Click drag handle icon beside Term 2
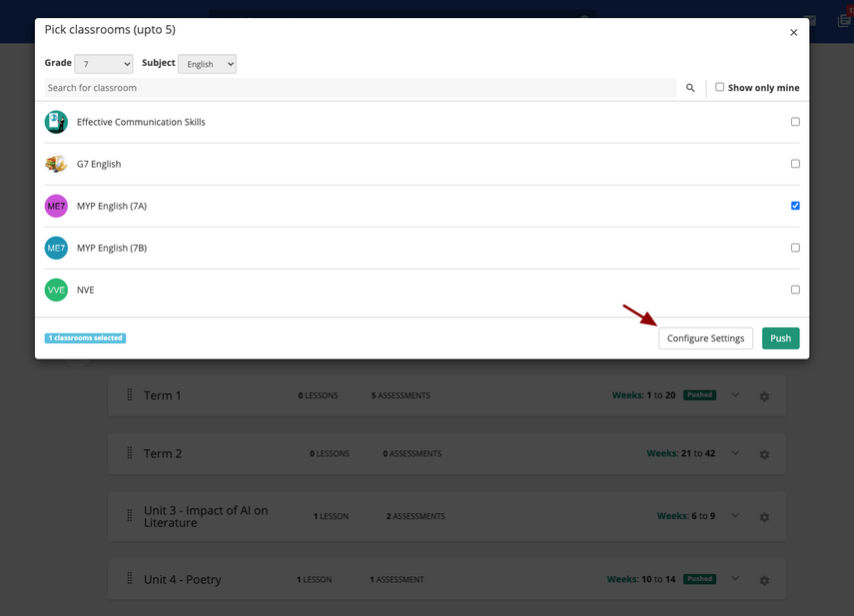This screenshot has height=616, width=854. pos(129,453)
